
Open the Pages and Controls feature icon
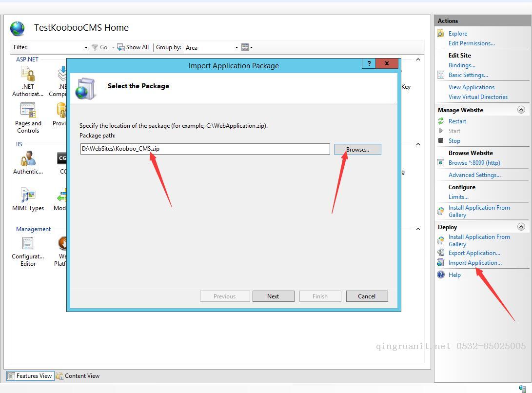[28, 110]
